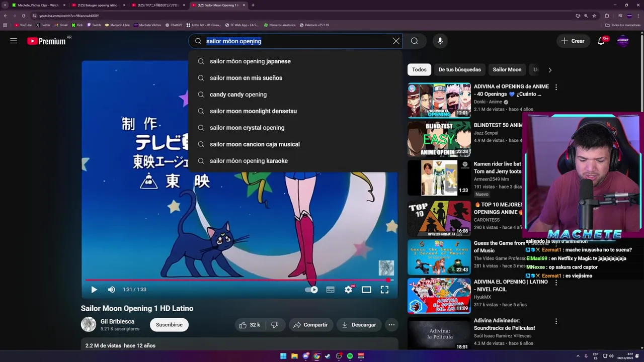Open Gil Bribiesca channel avatar

pyautogui.click(x=89, y=324)
